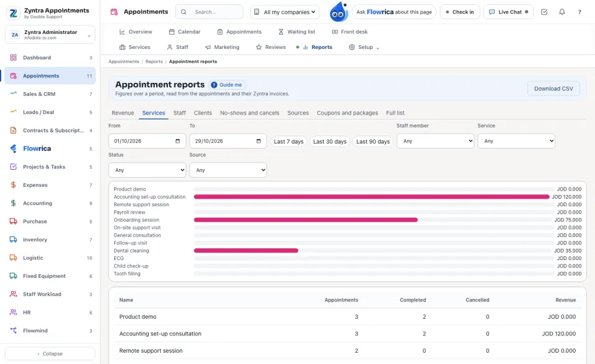Click the Download CSV button
Screen dimensions: 595x364
click(553, 89)
